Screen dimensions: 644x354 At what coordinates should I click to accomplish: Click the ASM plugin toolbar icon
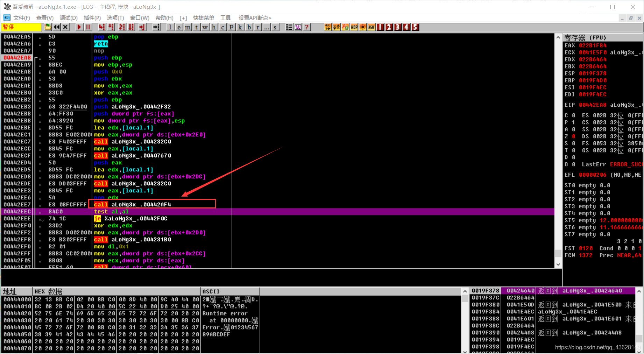click(x=371, y=27)
